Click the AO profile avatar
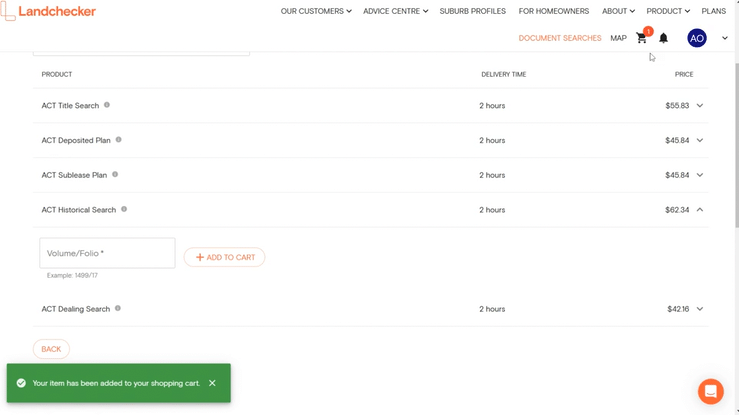 (697, 38)
